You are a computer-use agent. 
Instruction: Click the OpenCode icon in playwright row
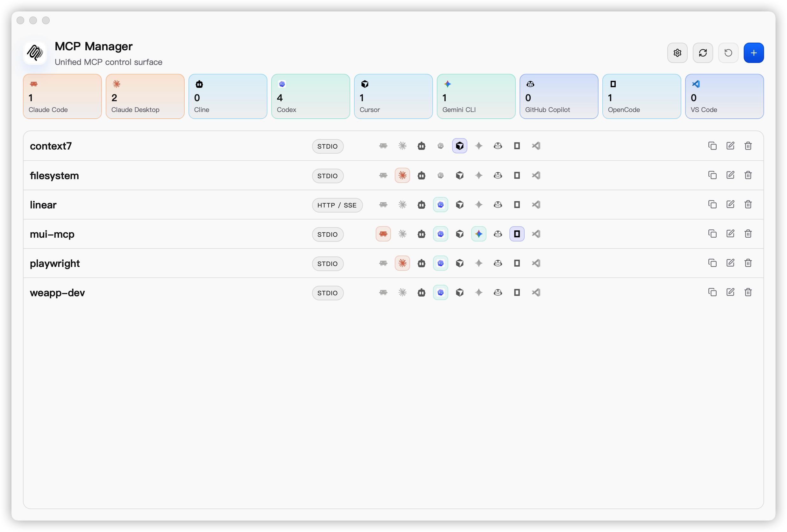point(517,263)
